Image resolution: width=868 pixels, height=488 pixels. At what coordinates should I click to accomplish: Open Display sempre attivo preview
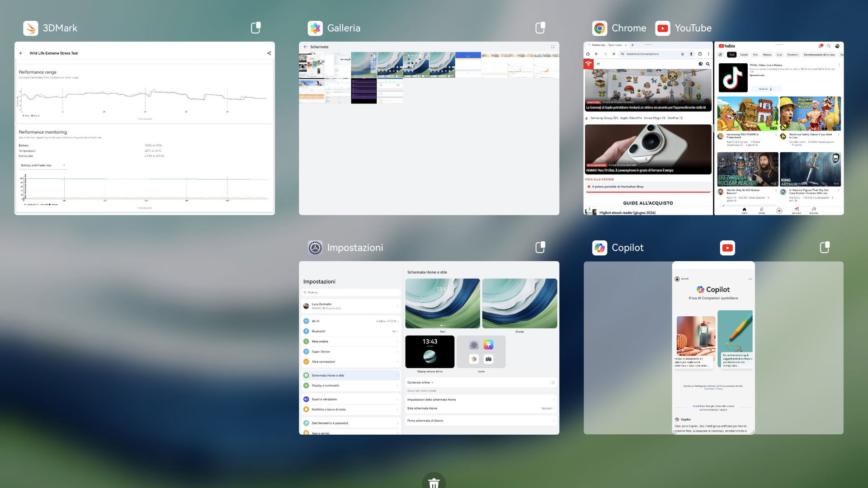[x=430, y=352]
